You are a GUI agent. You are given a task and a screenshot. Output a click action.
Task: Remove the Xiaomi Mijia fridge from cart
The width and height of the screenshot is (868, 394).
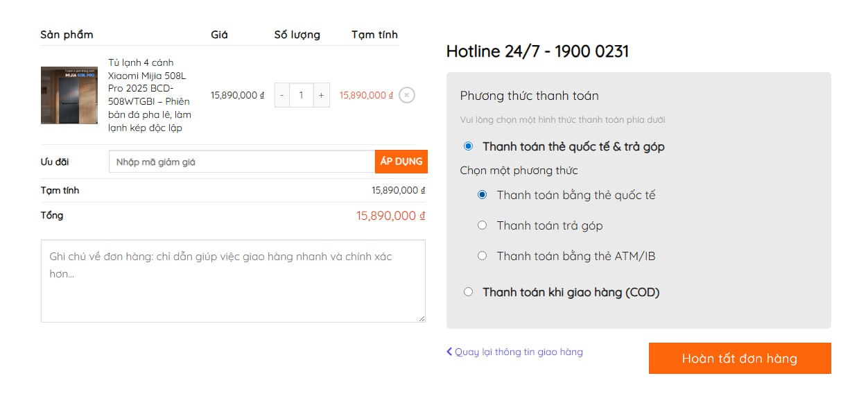[407, 95]
